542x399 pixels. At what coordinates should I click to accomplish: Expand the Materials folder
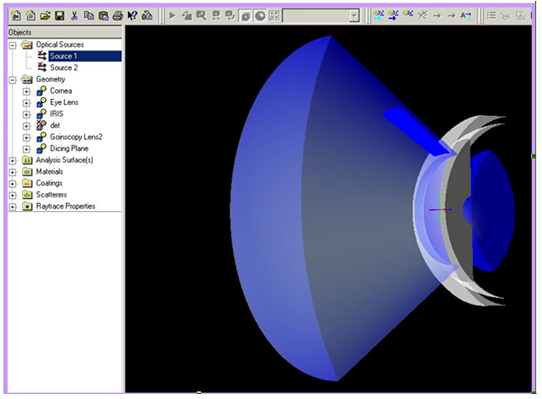point(12,172)
